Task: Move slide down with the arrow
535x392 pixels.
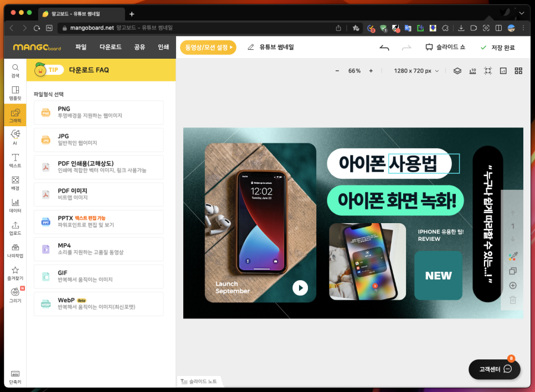Action: [x=513, y=239]
